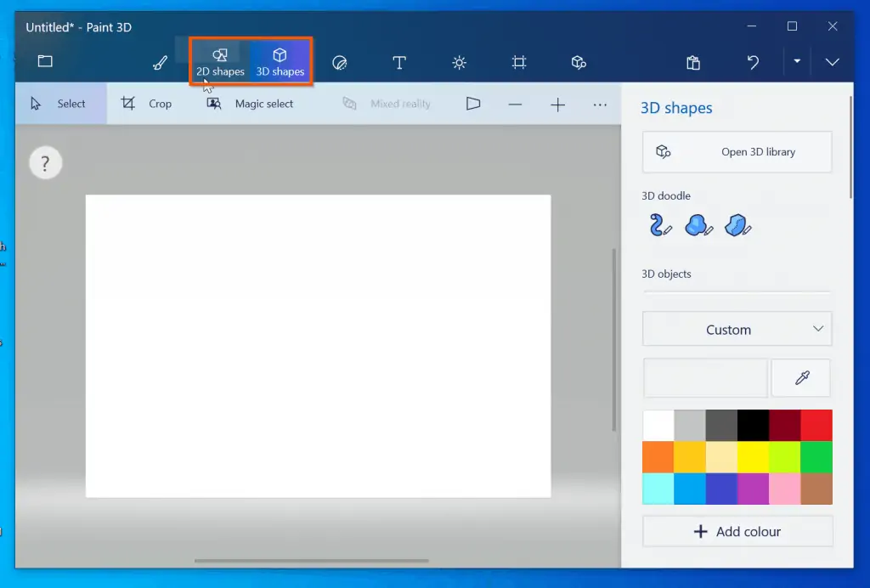Select the tube 3D doodle tool

tap(659, 224)
